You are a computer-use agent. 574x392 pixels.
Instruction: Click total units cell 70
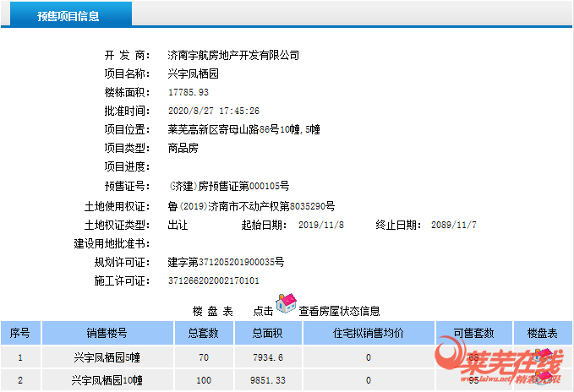click(x=204, y=357)
